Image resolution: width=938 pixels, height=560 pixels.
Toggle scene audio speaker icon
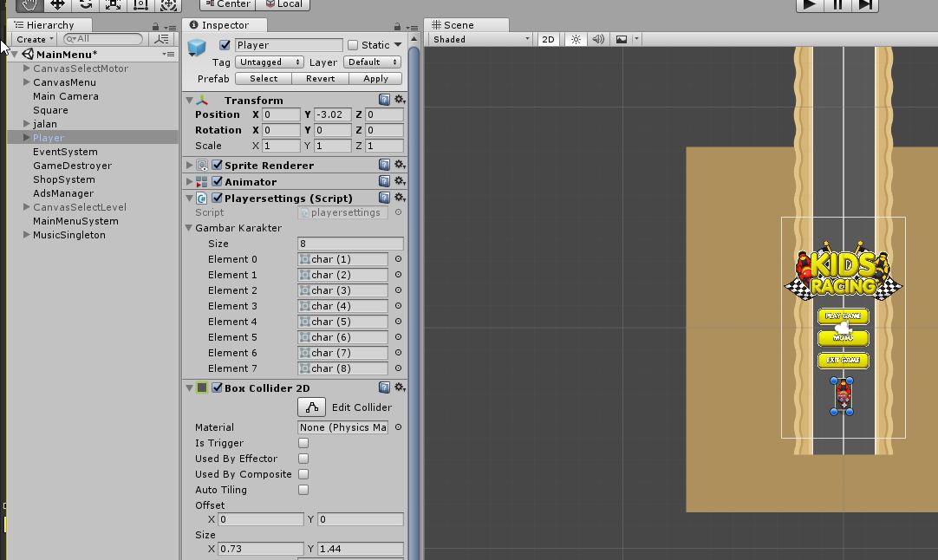pos(598,39)
